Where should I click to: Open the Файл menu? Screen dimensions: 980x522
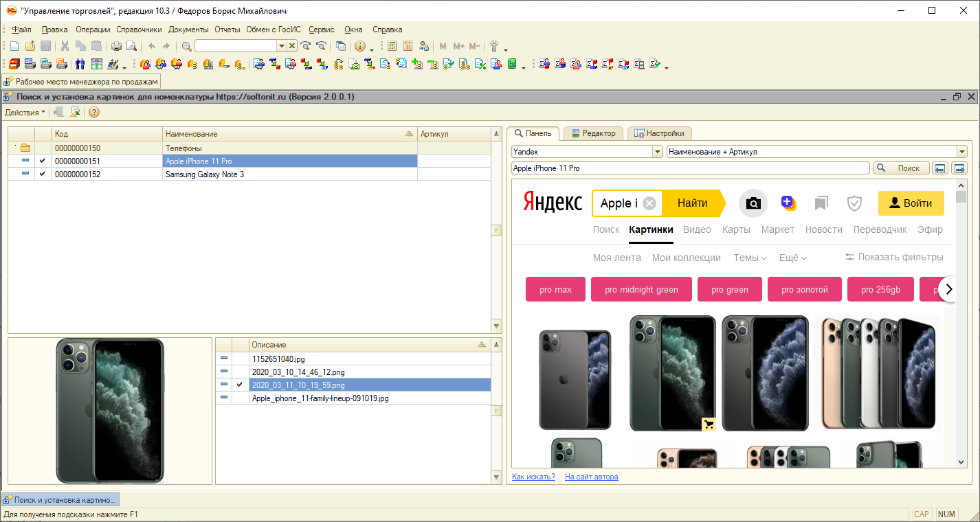click(21, 30)
